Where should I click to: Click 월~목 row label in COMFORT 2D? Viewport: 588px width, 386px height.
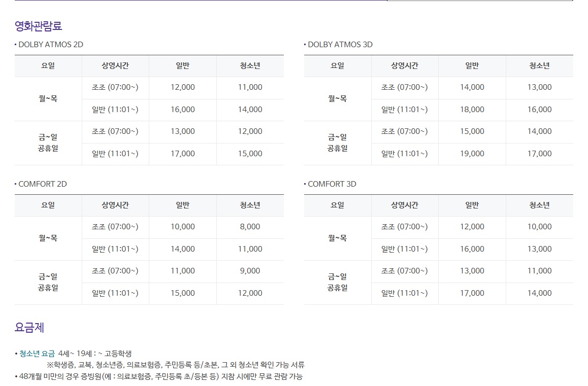pos(48,238)
